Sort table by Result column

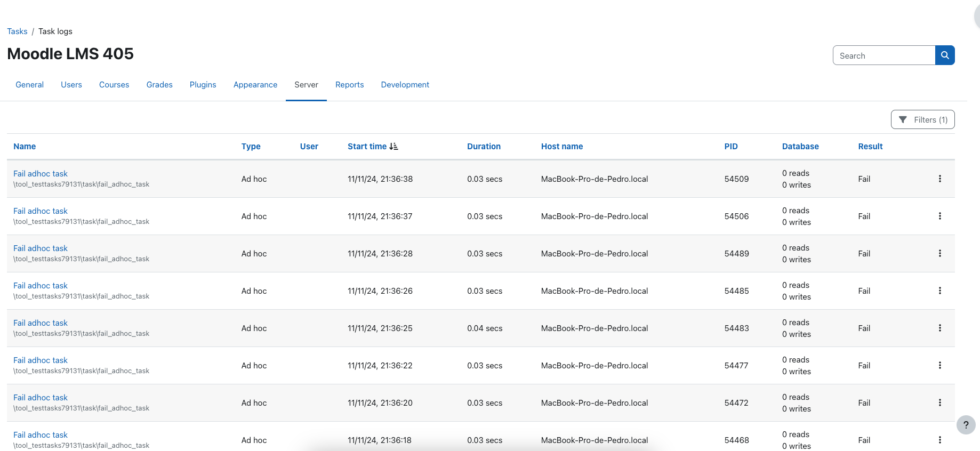coord(871,146)
